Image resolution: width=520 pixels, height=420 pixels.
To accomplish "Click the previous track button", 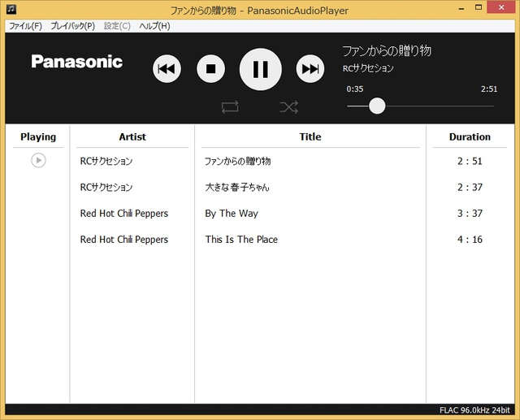I will 167,69.
